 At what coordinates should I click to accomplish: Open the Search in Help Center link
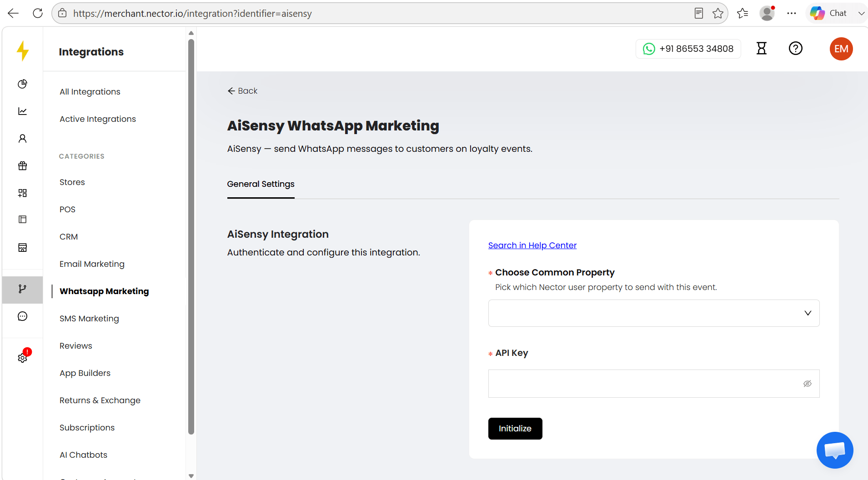coord(532,245)
